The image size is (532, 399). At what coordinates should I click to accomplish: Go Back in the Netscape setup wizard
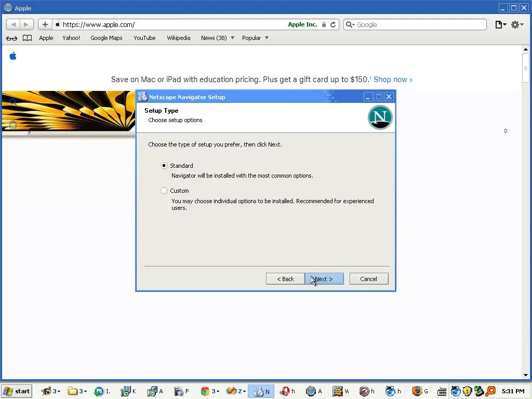click(x=285, y=279)
